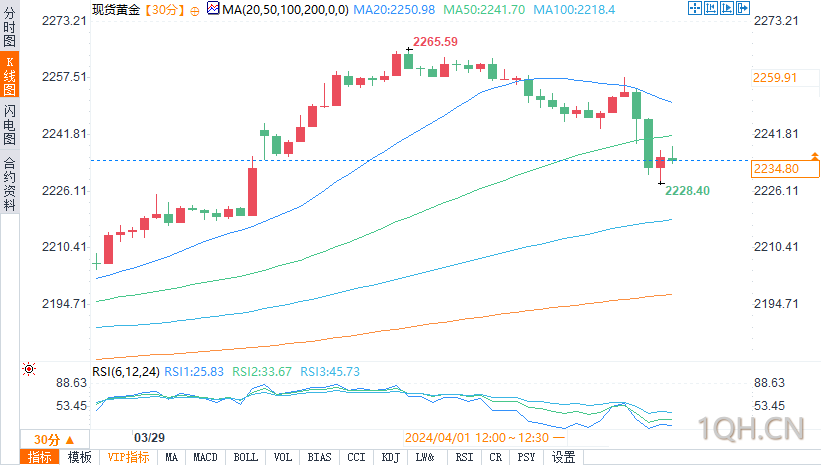Select the BOLL indicator tab

pyautogui.click(x=246, y=457)
